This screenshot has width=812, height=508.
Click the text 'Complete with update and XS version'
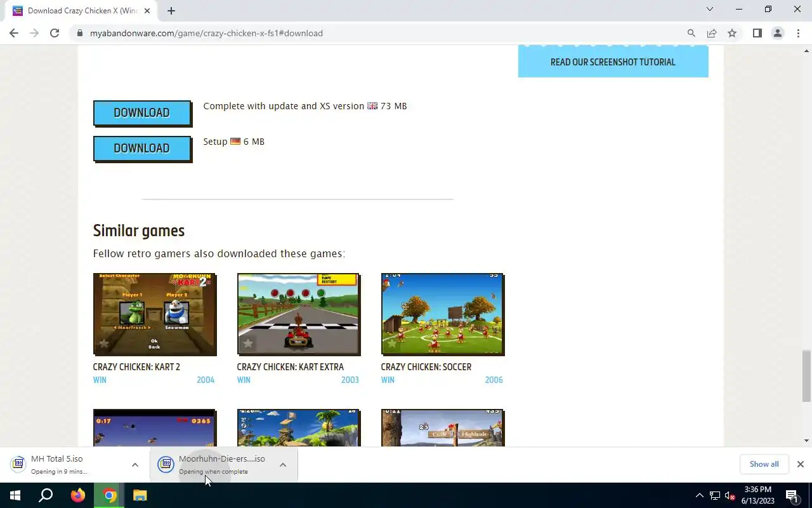pyautogui.click(x=284, y=106)
